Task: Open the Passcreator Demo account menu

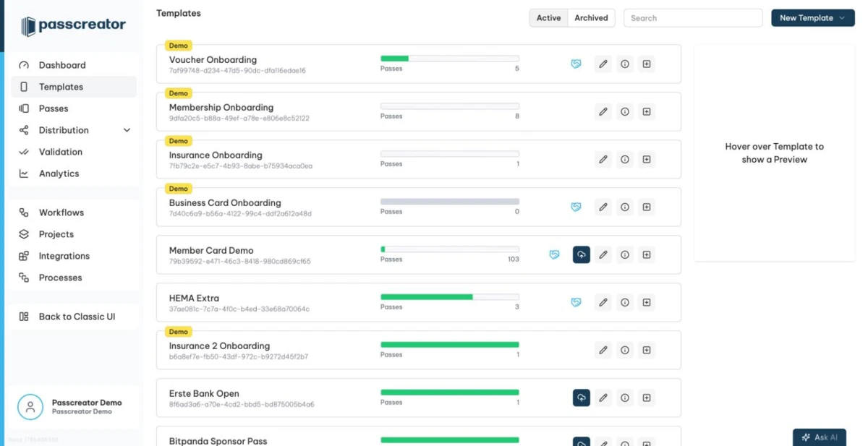Action: point(72,406)
